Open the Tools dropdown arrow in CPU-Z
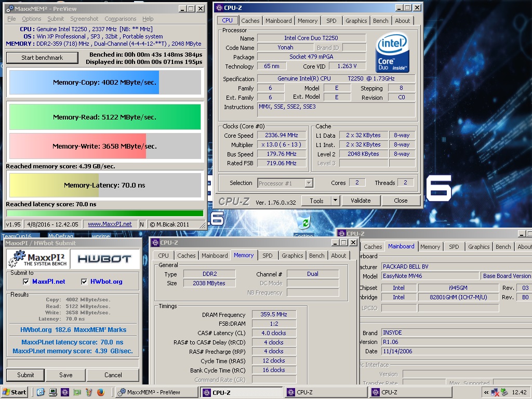Viewport: 532px width, 399px height. pos(335,201)
